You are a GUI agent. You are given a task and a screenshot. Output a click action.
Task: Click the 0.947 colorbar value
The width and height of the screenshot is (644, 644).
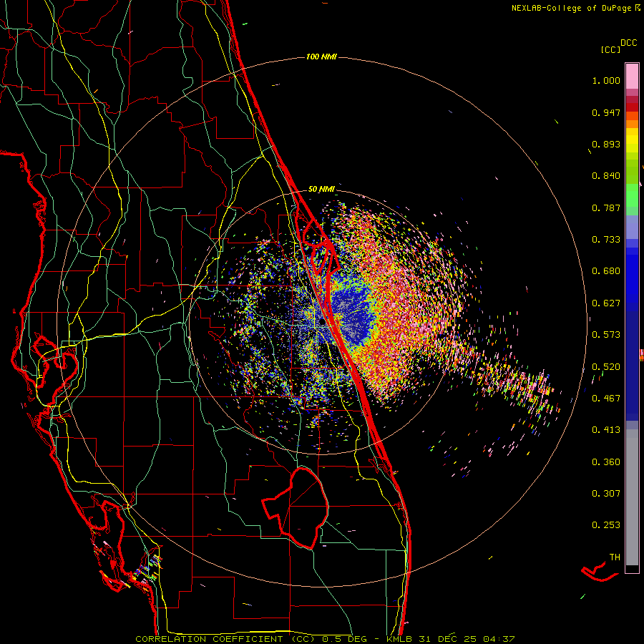point(606,112)
